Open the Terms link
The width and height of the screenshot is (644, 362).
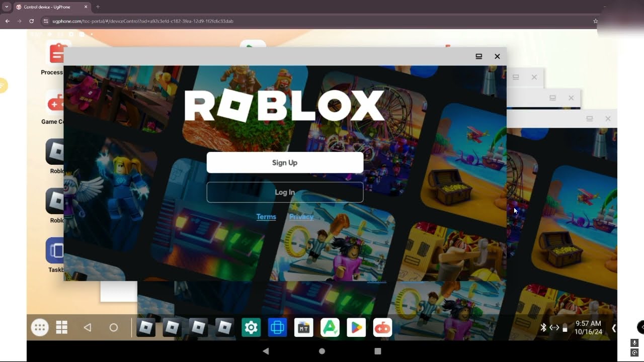[x=266, y=217]
